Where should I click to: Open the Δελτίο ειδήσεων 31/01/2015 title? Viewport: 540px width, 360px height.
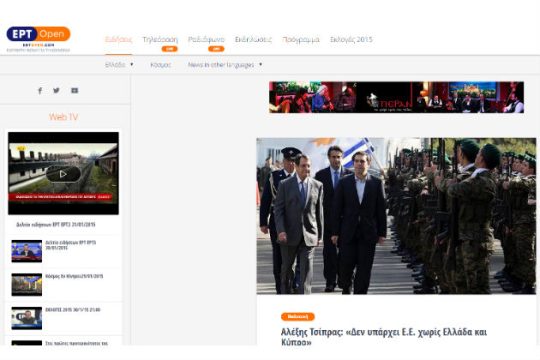click(x=56, y=225)
